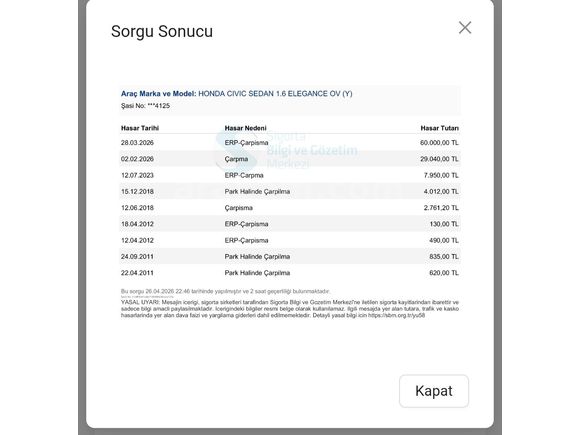Screen dimensions: 580x435
Task: Select the 02.02.2026 Çarpma row
Action: (290, 159)
